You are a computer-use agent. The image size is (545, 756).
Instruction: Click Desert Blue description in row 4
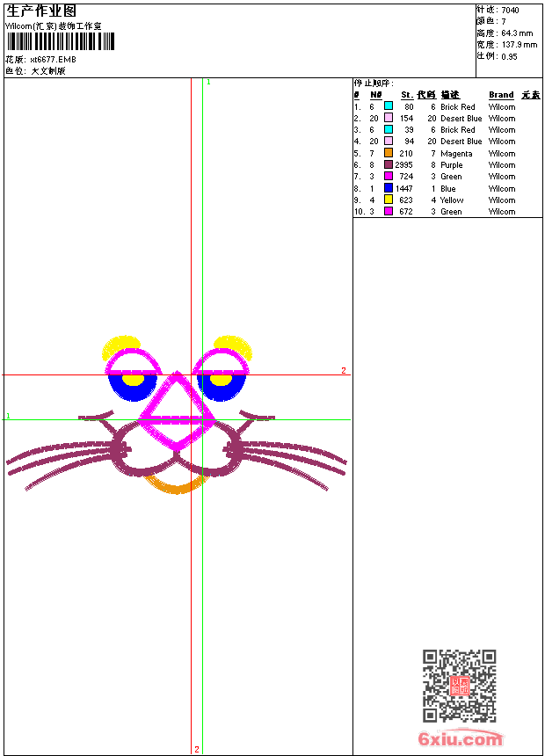461,142
